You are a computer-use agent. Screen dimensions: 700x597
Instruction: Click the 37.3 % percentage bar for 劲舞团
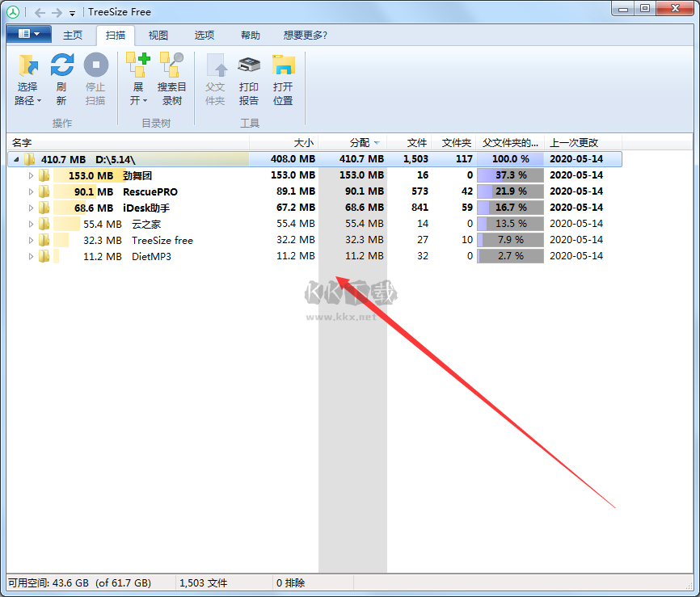(x=510, y=175)
